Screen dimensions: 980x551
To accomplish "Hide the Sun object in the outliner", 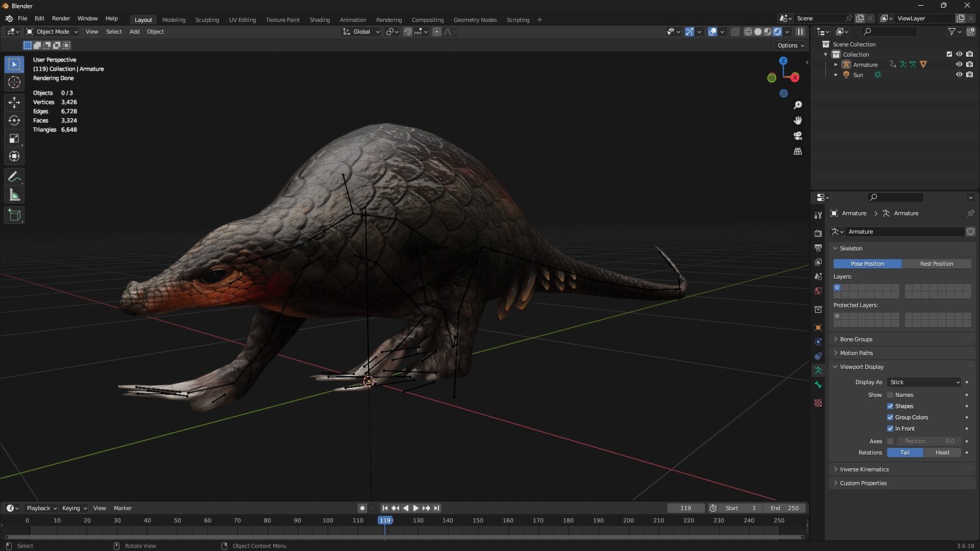I will tap(959, 74).
